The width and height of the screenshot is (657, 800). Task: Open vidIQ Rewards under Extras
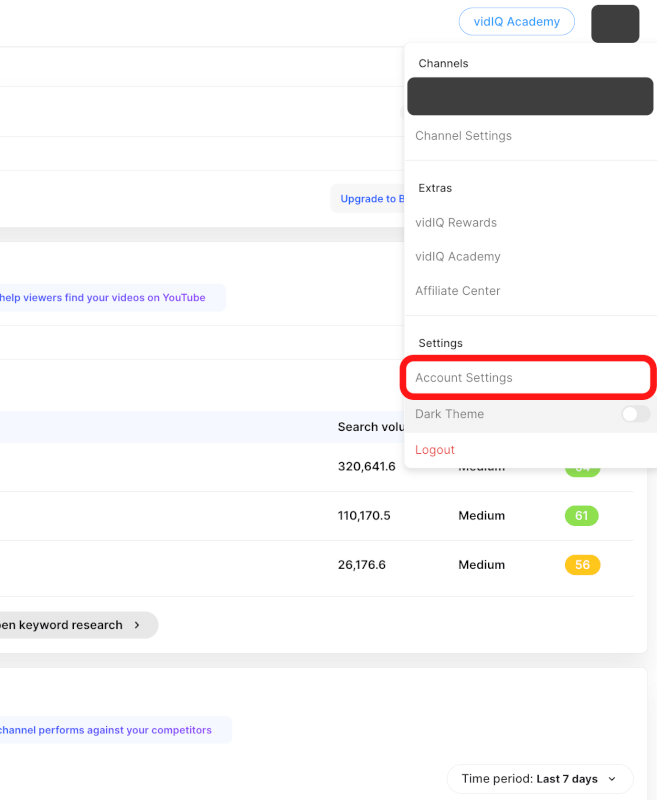pyautogui.click(x=456, y=223)
